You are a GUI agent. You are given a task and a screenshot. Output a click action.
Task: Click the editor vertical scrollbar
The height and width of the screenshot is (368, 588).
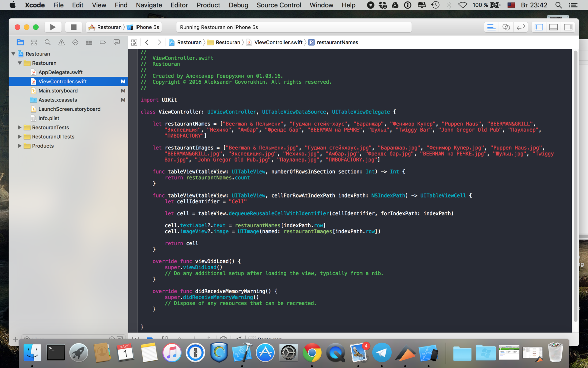click(x=575, y=186)
